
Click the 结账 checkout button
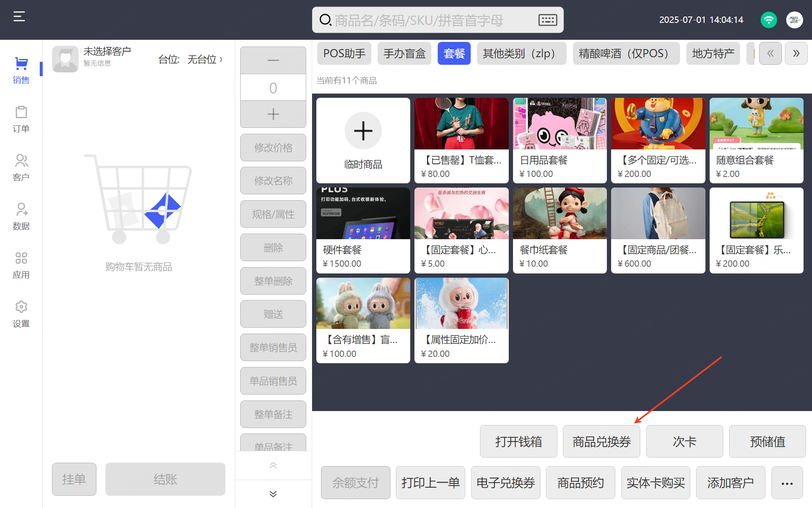(x=165, y=479)
